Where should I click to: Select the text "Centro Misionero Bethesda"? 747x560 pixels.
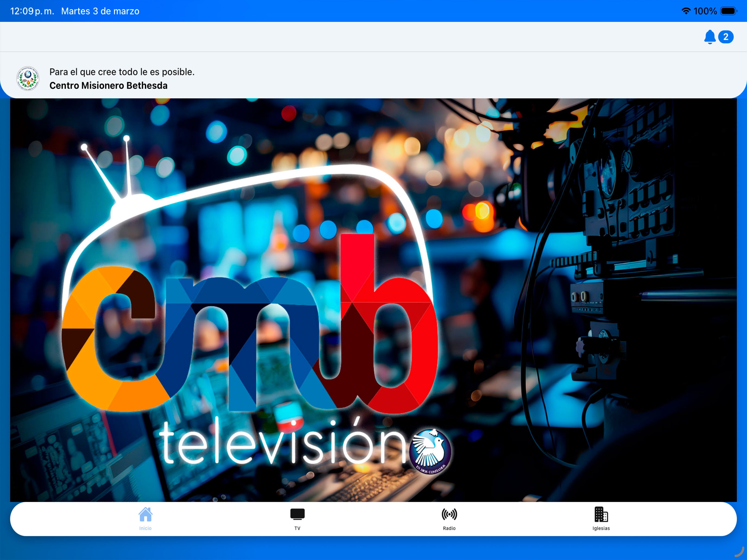[108, 85]
